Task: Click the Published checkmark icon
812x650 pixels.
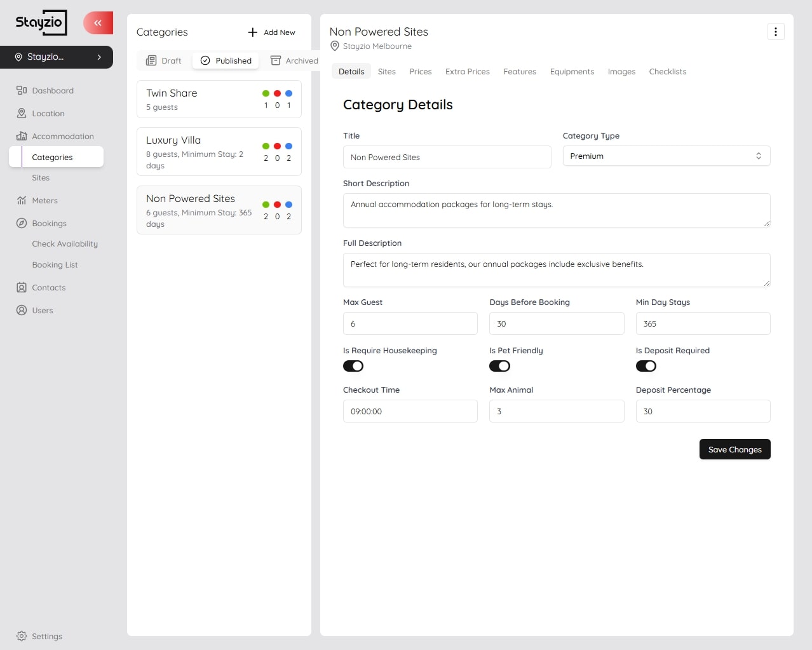Action: 205,60
